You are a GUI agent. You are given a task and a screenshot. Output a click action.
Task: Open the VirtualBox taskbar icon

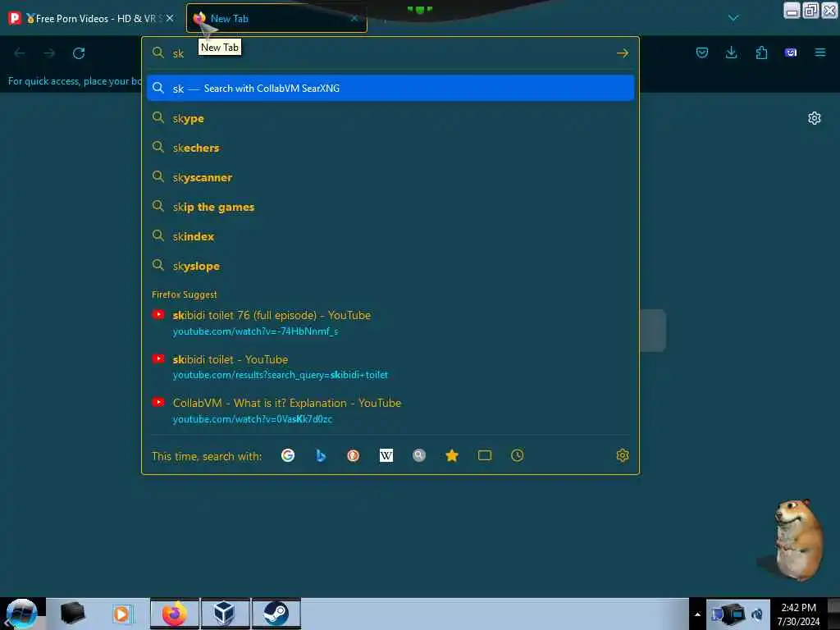(x=225, y=614)
